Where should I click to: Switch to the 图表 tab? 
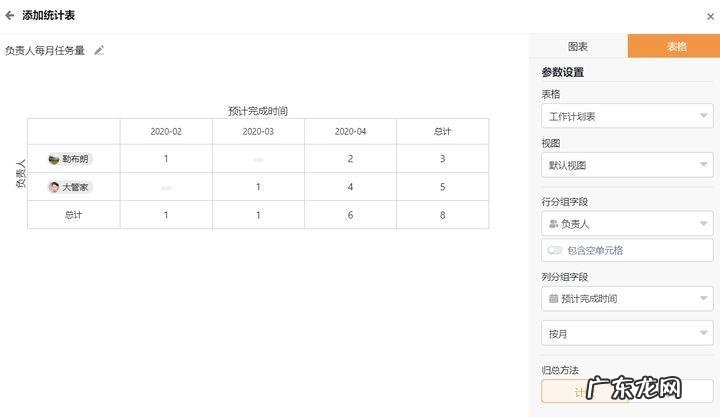click(578, 46)
